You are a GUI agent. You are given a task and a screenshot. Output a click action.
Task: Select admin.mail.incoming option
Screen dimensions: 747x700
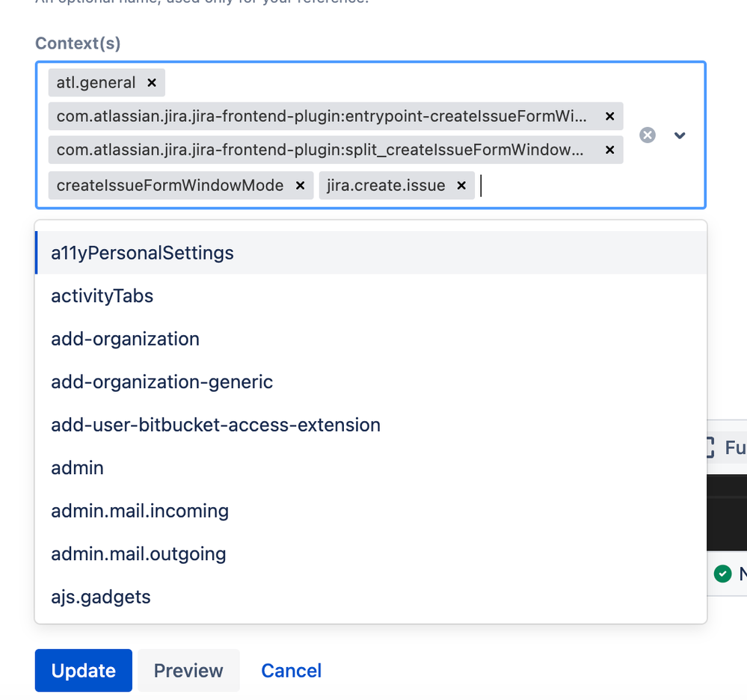click(x=371, y=511)
